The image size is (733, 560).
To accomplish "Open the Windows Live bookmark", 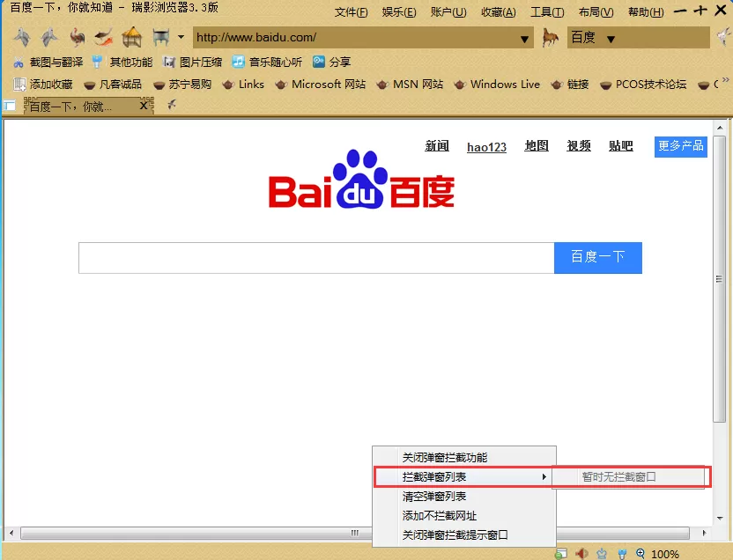I will [497, 84].
